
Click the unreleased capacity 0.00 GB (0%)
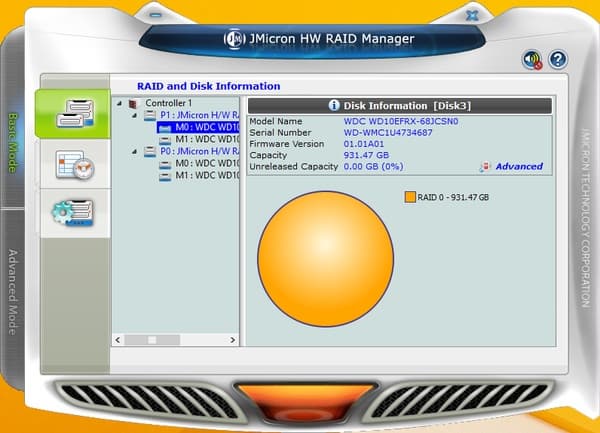[373, 167]
